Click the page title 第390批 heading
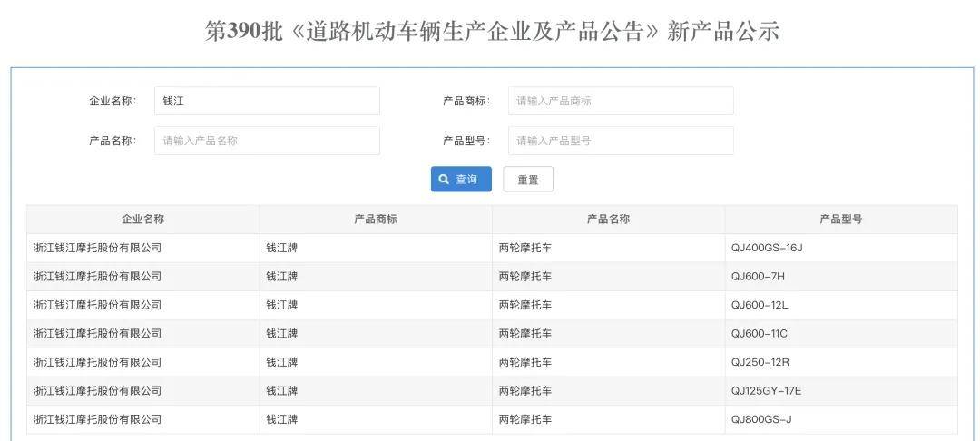 click(x=492, y=31)
